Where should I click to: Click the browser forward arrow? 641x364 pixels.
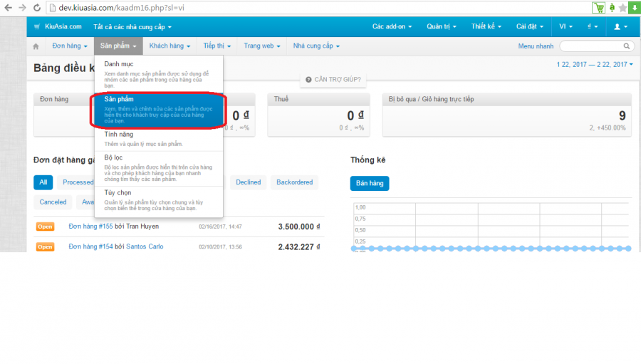(x=22, y=8)
